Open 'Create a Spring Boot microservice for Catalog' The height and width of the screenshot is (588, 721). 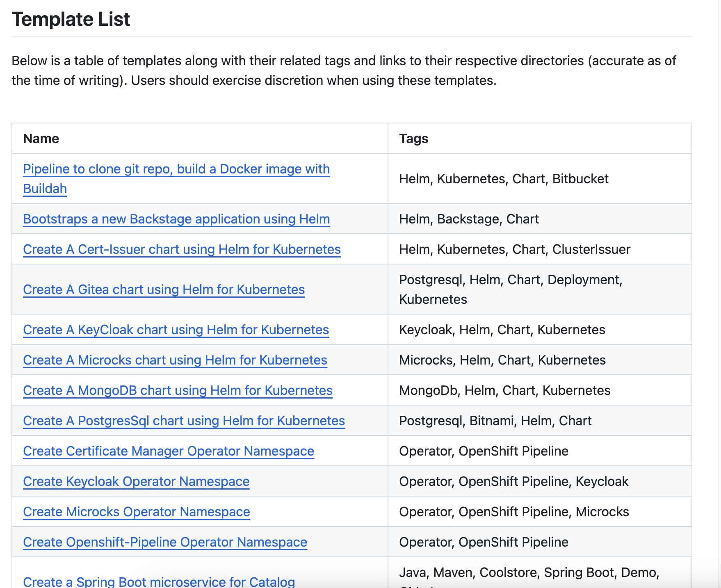click(x=159, y=581)
